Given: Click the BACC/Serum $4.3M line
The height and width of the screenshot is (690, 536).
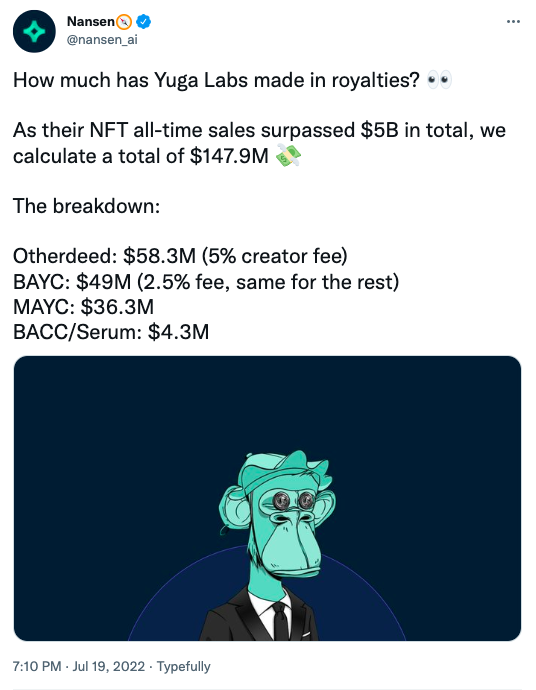Looking at the screenshot, I should pos(111,332).
